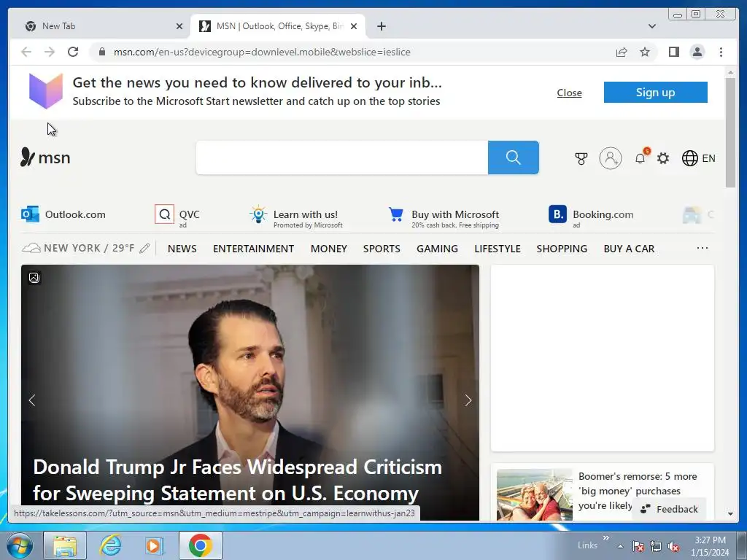Open the SHOPPING section
The width and height of the screenshot is (747, 560).
click(562, 249)
